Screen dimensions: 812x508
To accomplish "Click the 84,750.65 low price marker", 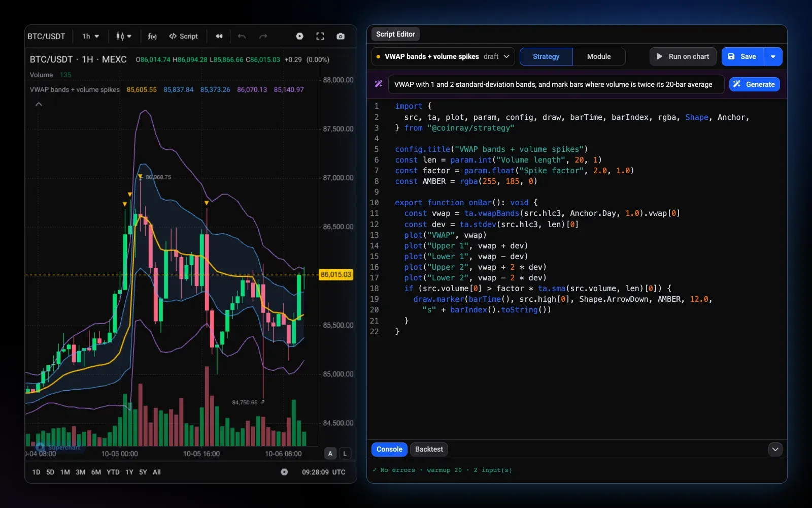I will coord(245,402).
